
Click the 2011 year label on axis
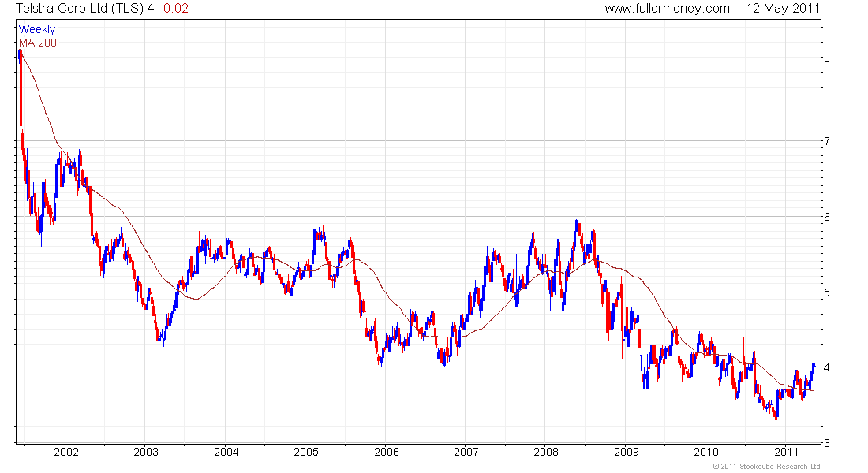click(786, 452)
